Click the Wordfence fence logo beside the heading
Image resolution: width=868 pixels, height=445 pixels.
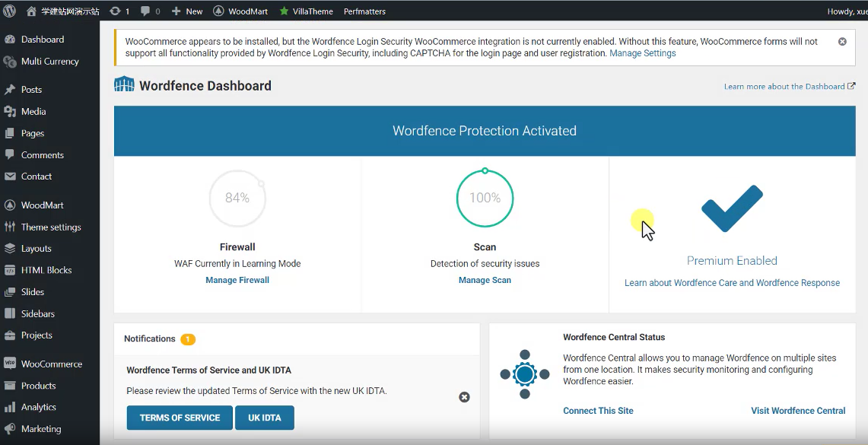coord(124,84)
